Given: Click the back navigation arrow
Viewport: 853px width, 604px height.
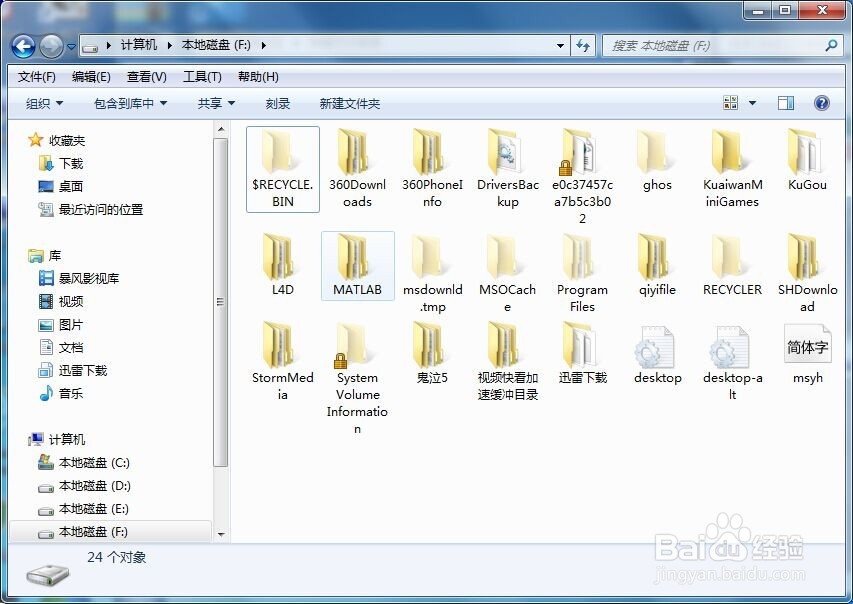Looking at the screenshot, I should tap(22, 45).
